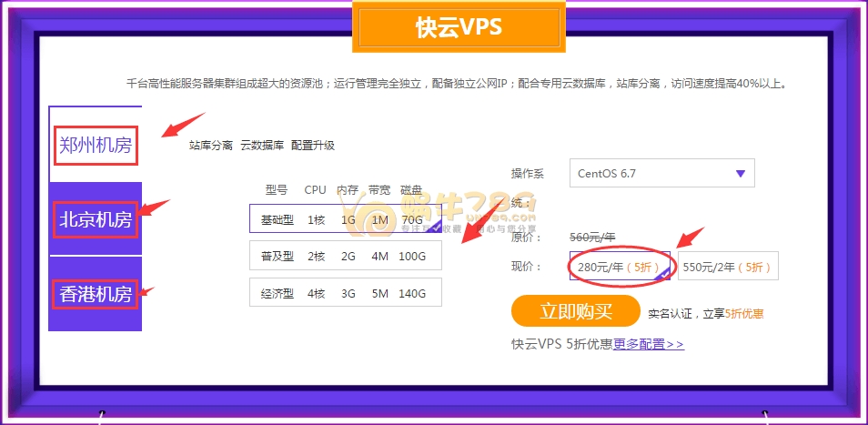Click the purple dropdown arrow beside CentOS 6.7
Image resolution: width=868 pixels, height=425 pixels.
(x=740, y=173)
